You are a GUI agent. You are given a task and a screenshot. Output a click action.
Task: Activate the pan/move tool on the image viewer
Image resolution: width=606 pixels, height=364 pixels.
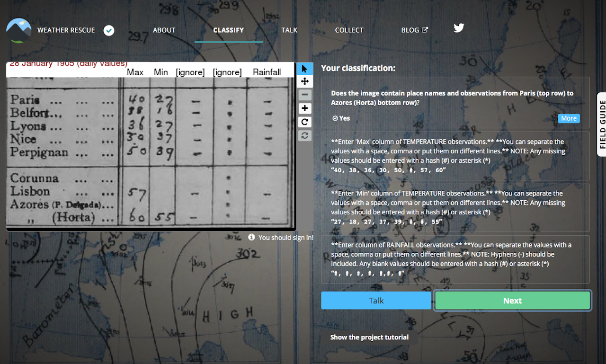(x=304, y=81)
